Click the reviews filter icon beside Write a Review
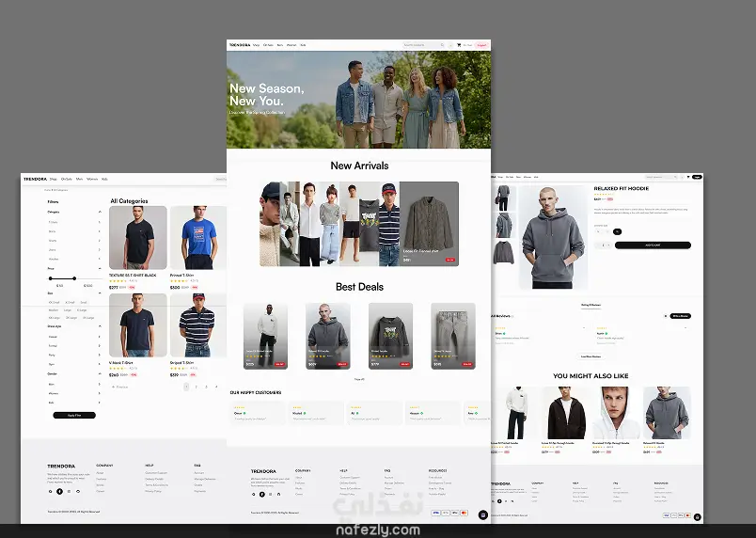756x538 pixels. (666, 316)
